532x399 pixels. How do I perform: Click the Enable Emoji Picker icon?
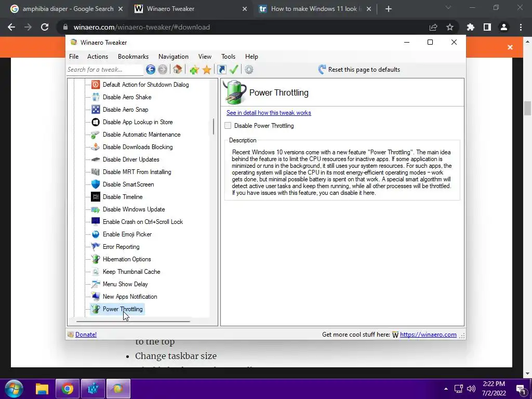click(96, 234)
